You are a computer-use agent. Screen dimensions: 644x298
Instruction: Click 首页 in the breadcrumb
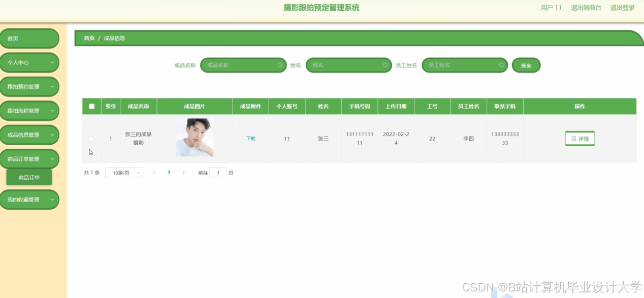click(89, 38)
